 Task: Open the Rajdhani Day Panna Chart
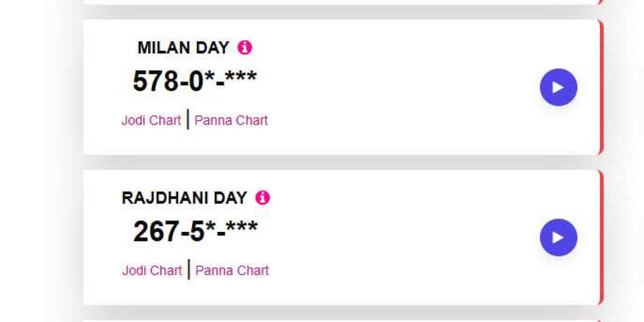[x=232, y=270]
